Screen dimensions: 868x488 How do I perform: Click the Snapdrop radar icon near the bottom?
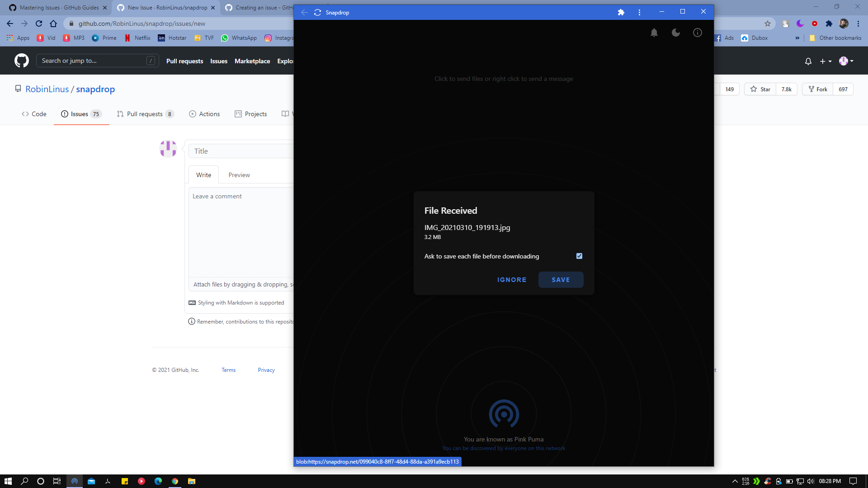503,413
